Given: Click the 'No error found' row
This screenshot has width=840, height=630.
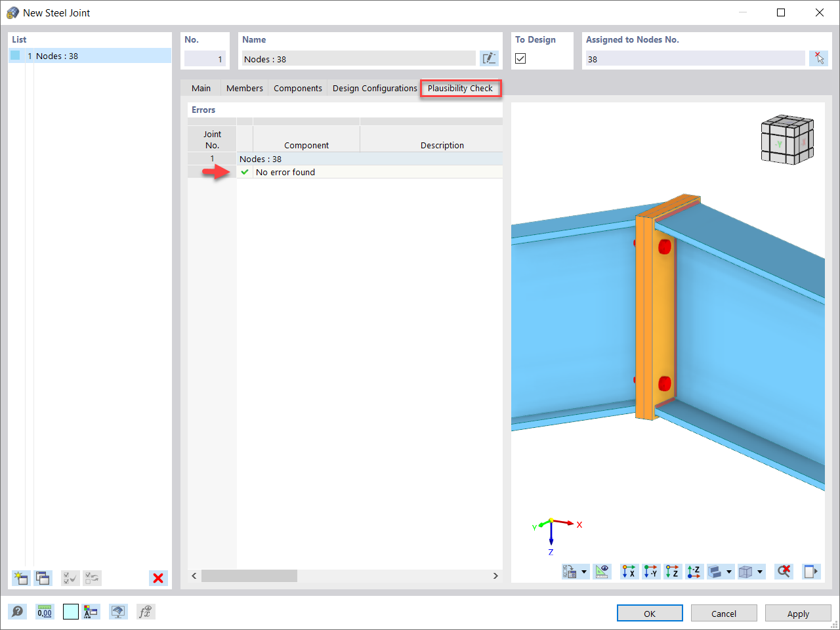Looking at the screenshot, I should 369,172.
